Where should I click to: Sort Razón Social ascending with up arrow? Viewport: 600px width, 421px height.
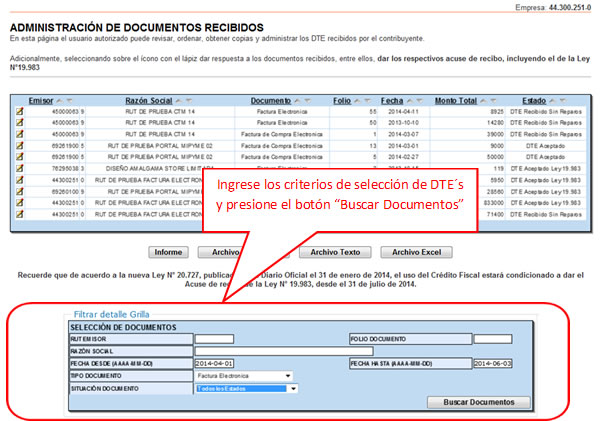[x=179, y=101]
